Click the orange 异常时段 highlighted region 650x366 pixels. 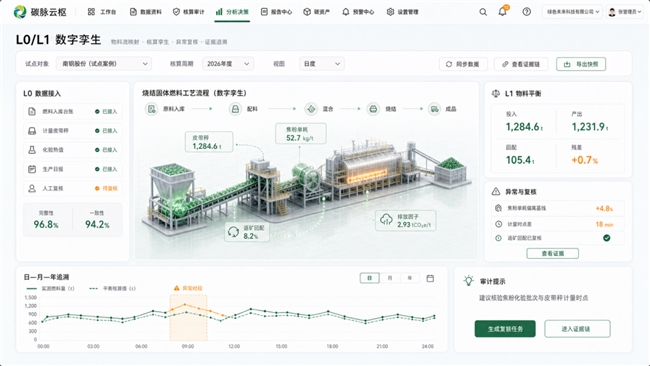coord(188,317)
